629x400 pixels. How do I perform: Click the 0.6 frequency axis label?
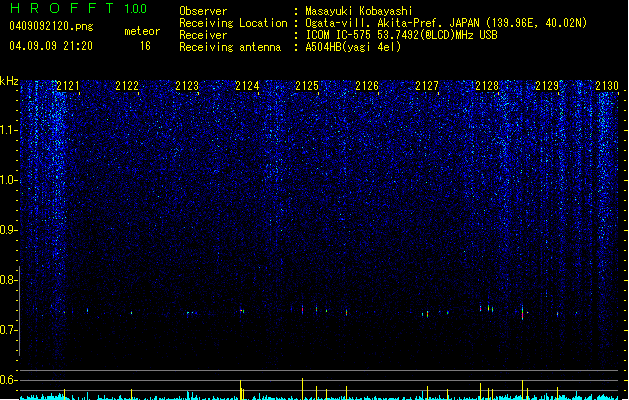(x=8, y=380)
